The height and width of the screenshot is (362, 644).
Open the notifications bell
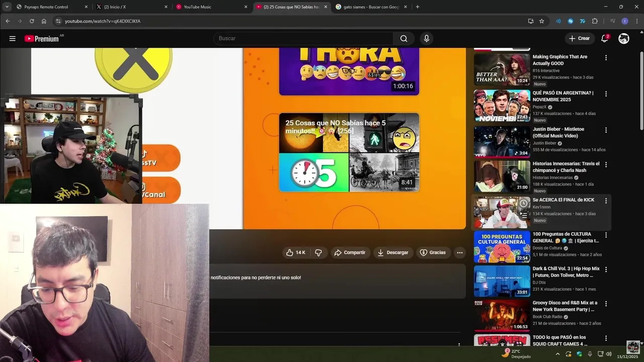point(605,39)
